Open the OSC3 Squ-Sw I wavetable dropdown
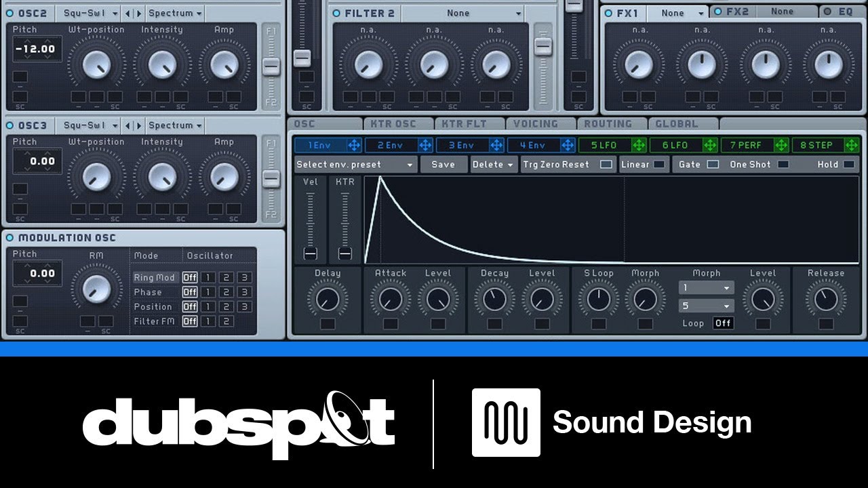The image size is (868, 488). [x=89, y=125]
